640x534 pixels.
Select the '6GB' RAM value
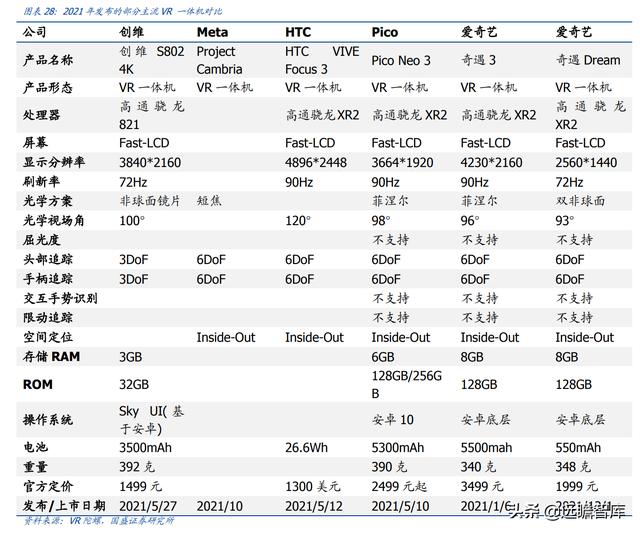point(383,357)
